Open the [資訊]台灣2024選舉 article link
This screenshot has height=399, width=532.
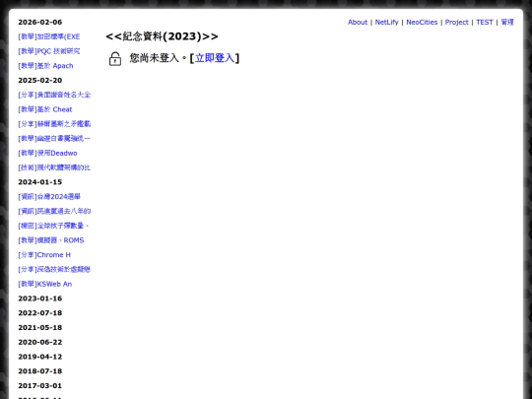(x=49, y=197)
